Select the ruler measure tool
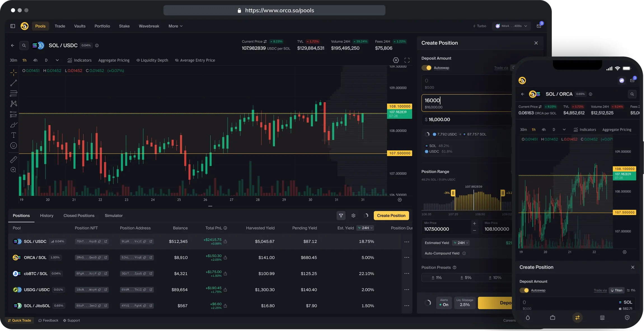This screenshot has width=644, height=331. tap(13, 160)
